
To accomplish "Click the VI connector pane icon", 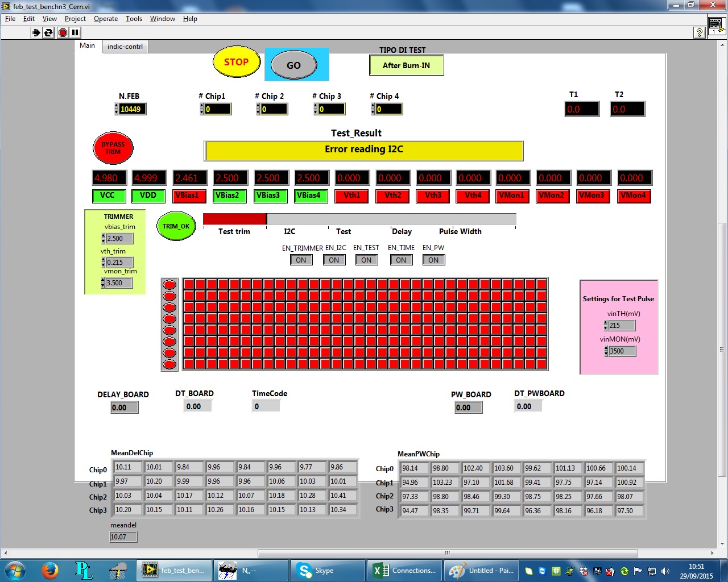I will click(716, 25).
